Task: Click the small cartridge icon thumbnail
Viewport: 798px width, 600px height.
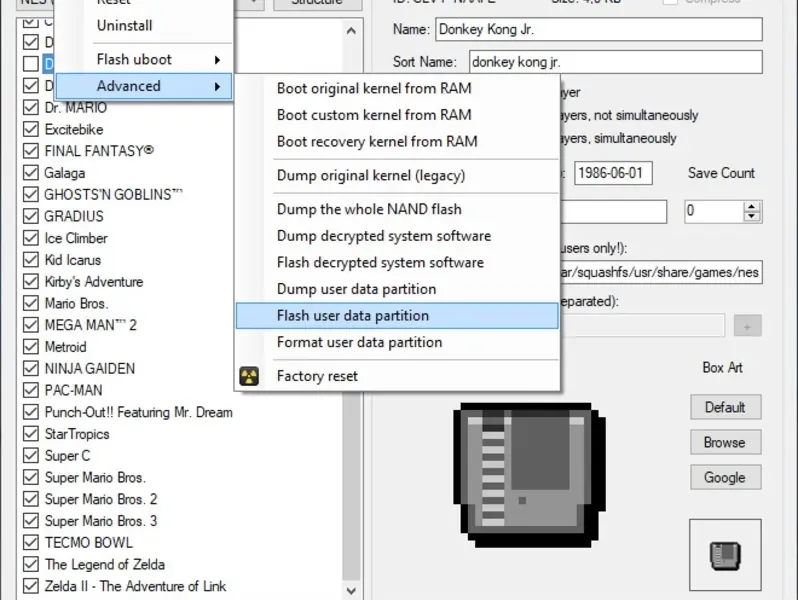Action: click(x=725, y=555)
